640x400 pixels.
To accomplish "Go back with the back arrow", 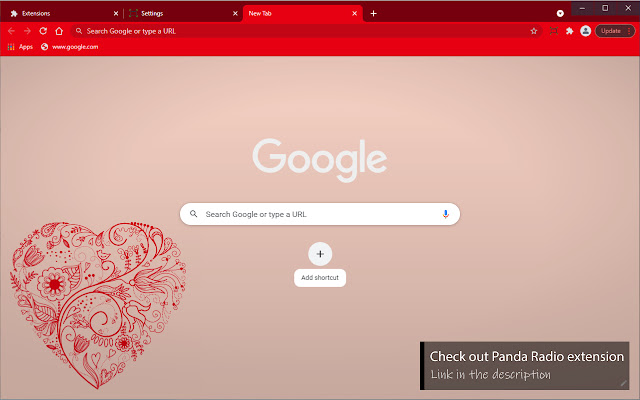I will 11,31.
